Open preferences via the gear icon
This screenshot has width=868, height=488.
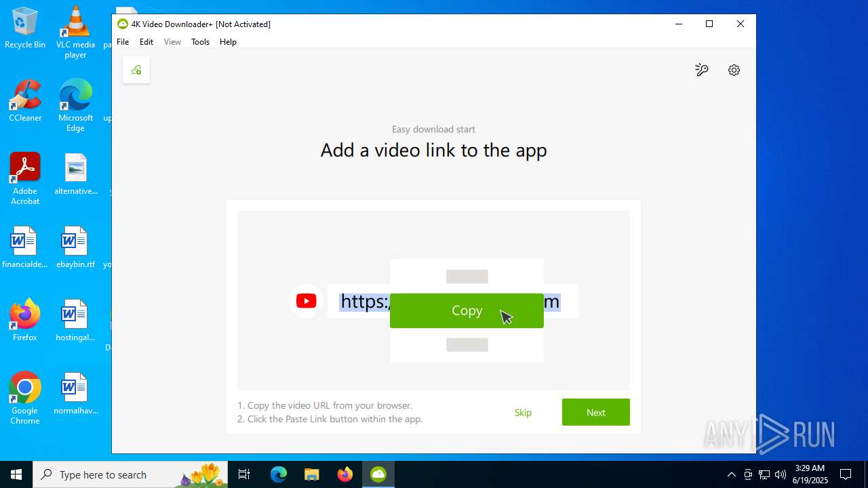[734, 70]
